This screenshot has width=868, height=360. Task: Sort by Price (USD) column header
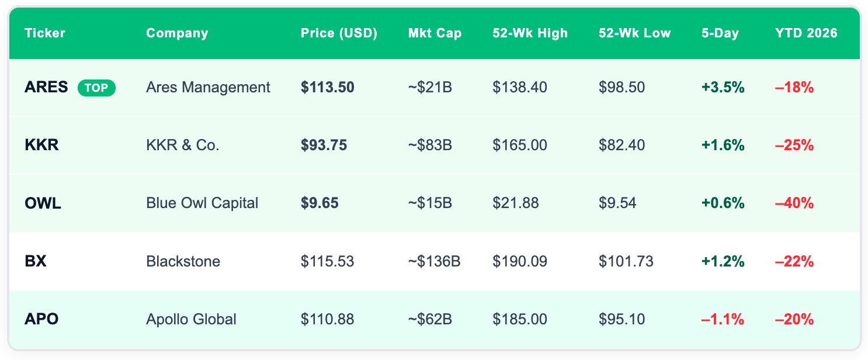[x=339, y=33]
